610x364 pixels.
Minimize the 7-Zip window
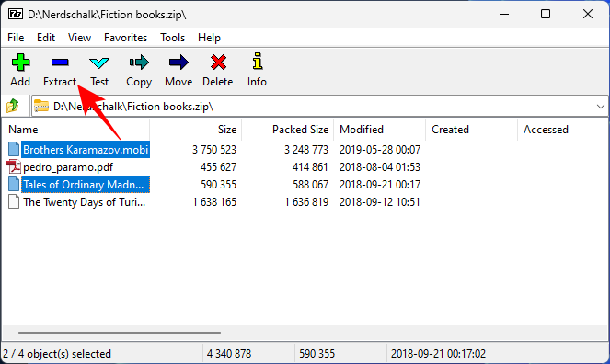click(x=504, y=15)
